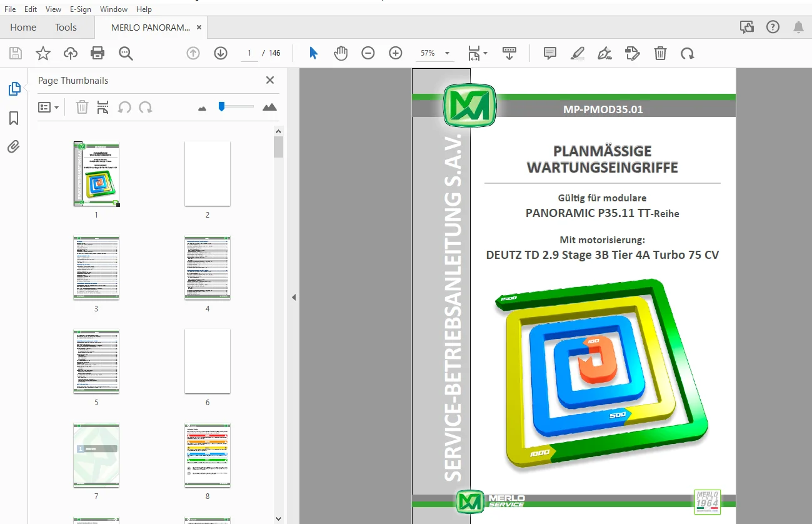The image size is (812, 524).
Task: Select the MERLO PANORAM document tab
Action: [151, 28]
